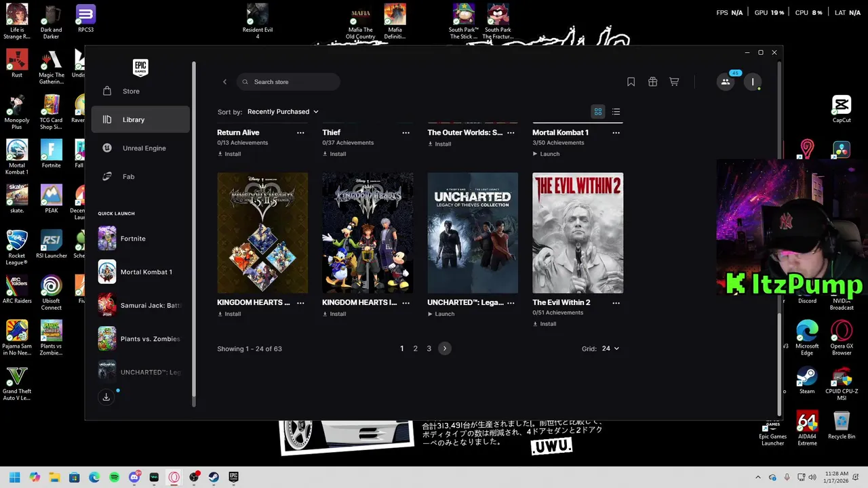Click the Epic Games logo in sidebar
This screenshot has height=488, width=868.
pos(140,67)
